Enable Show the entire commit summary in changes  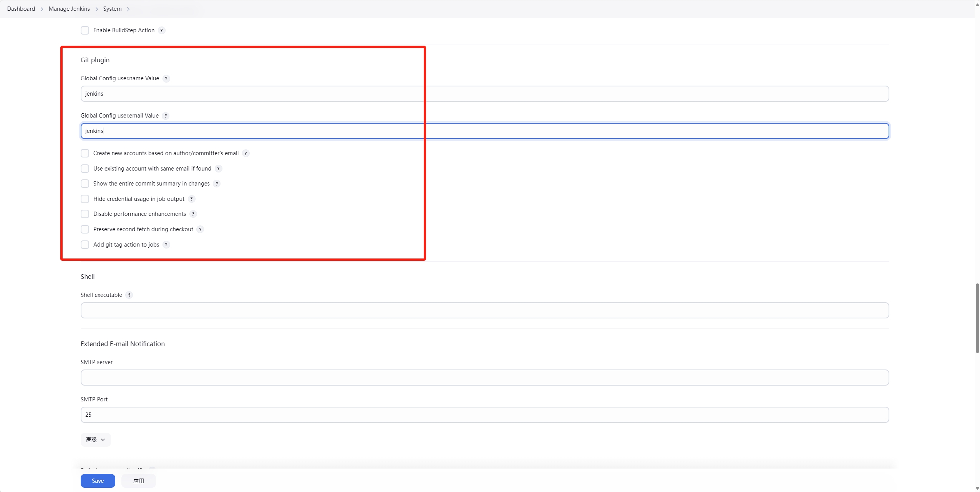85,184
